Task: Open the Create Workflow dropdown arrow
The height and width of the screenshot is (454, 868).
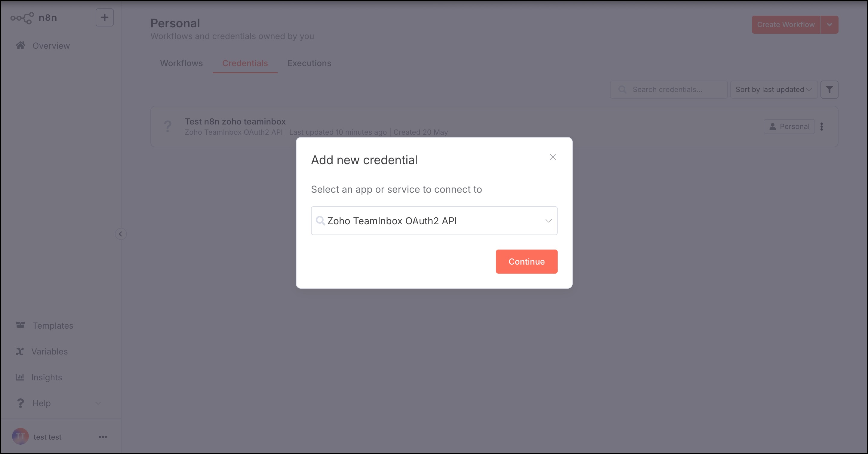Action: point(829,25)
